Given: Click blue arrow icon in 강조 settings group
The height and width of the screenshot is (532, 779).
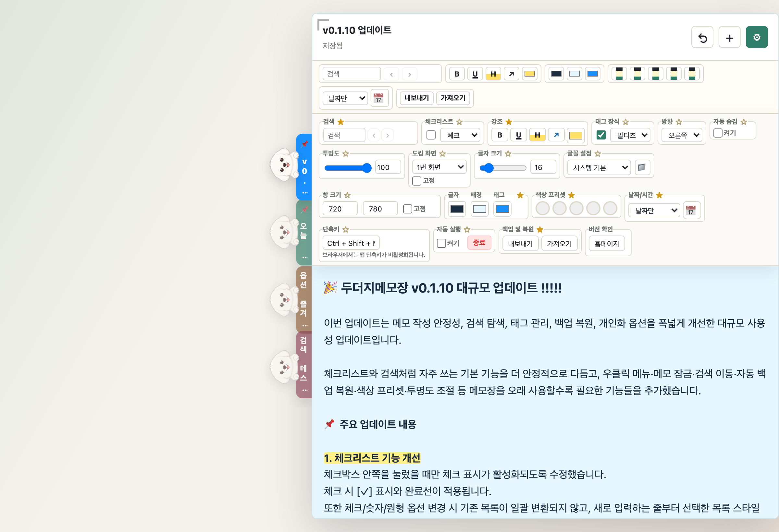Looking at the screenshot, I should pyautogui.click(x=556, y=135).
